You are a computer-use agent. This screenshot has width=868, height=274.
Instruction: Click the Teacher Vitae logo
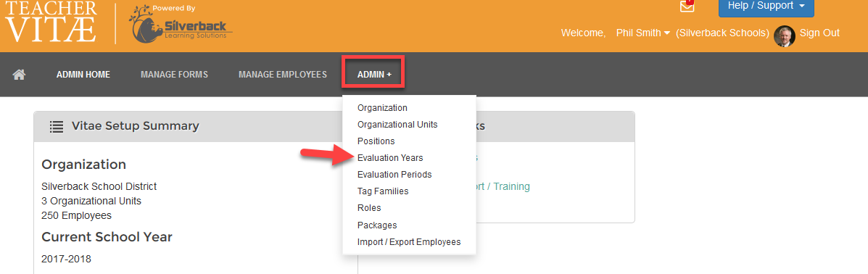51,22
